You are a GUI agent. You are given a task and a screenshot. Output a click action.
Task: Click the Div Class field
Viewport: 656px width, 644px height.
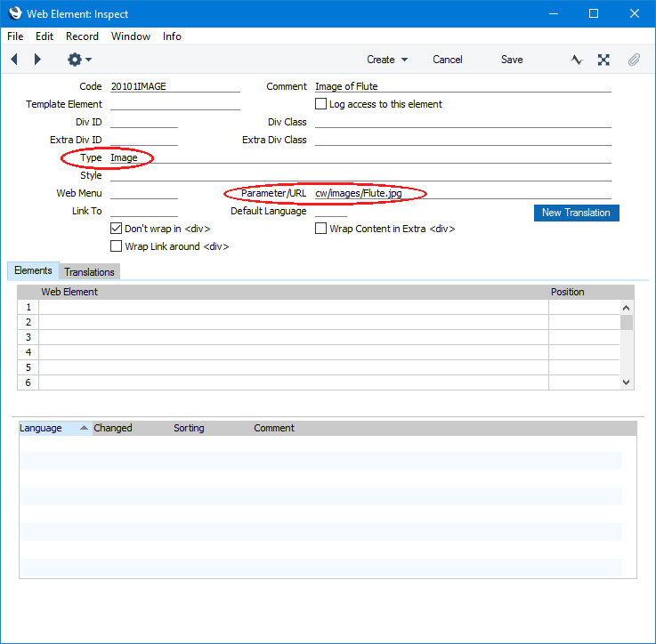[463, 122]
